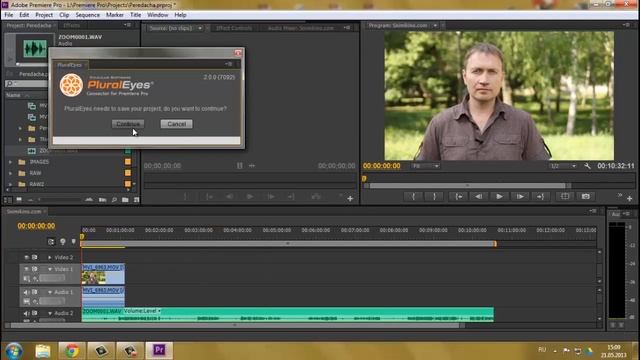
Task: Open the PluralEyes panel flyout menu
Action: (229, 64)
